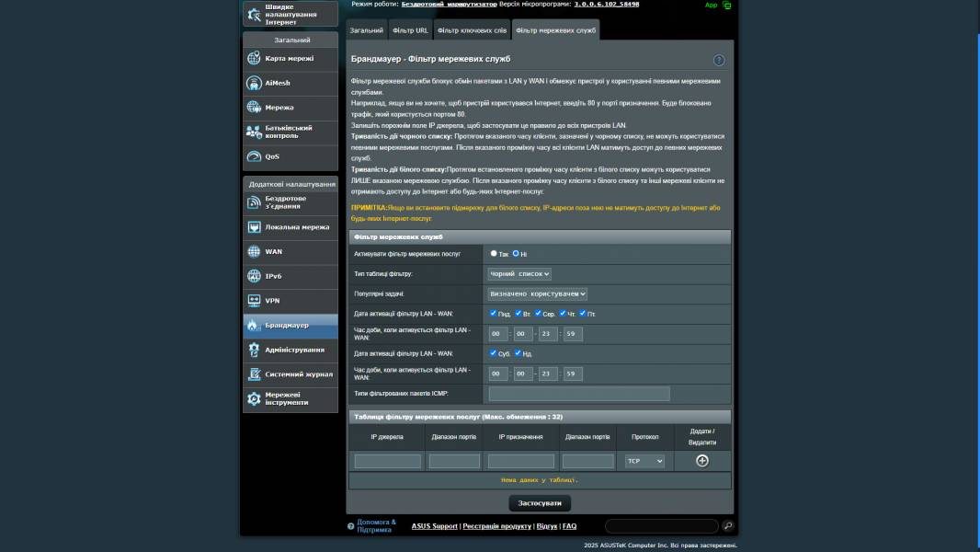The height and width of the screenshot is (552, 980).
Task: Switch to the Загальний tab
Action: (x=366, y=30)
